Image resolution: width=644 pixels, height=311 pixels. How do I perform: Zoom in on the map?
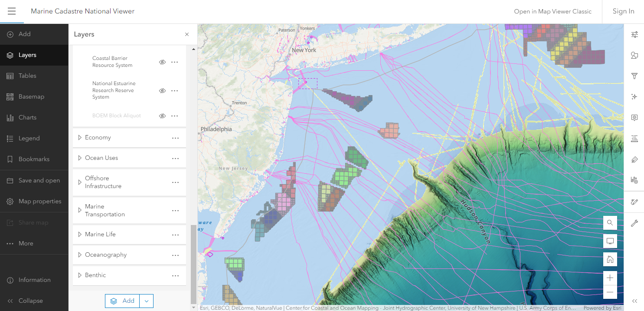pyautogui.click(x=610, y=278)
